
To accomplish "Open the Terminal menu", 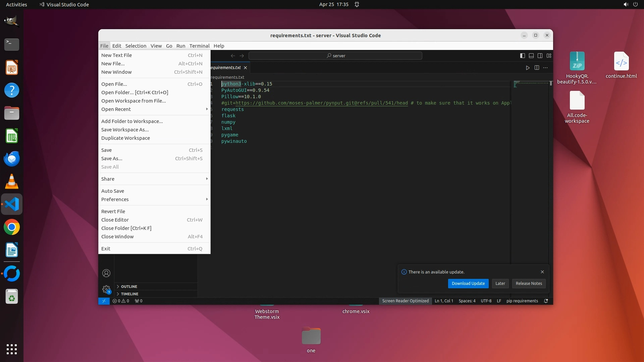I will coord(199,46).
